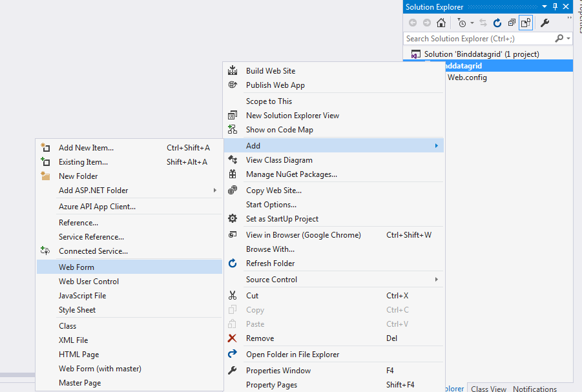Click the Connected Service icon
582x392 pixels.
tap(45, 251)
